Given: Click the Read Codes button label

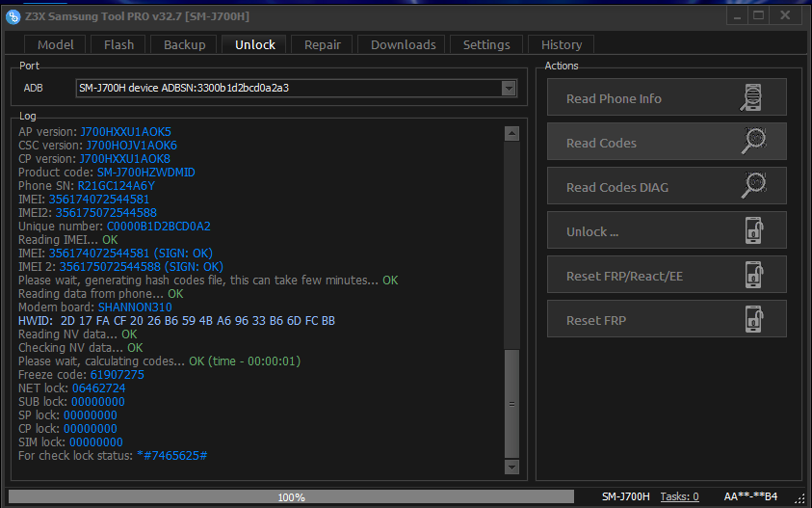Looking at the screenshot, I should 601,143.
